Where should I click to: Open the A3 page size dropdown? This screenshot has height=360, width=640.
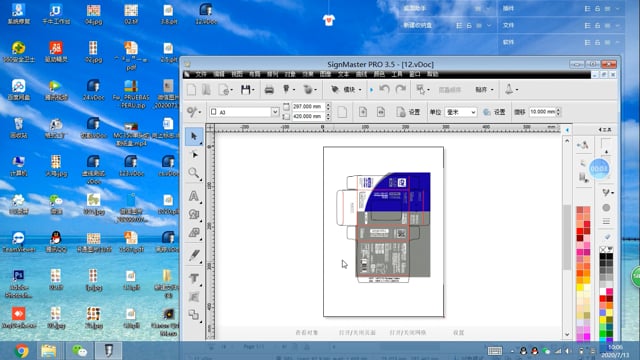pos(244,112)
